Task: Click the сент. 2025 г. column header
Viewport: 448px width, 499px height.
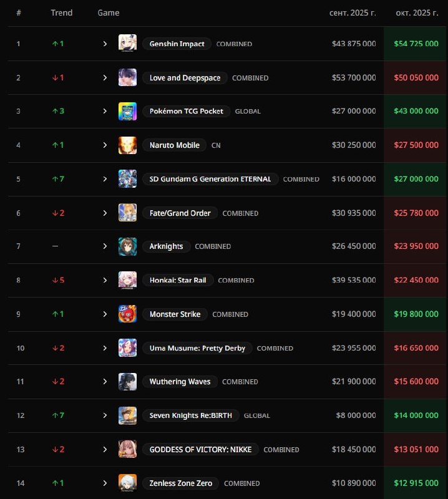Action: [353, 12]
